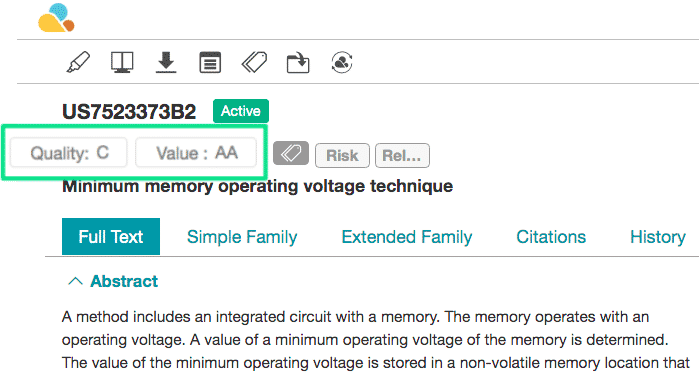Select the highlighter pen tool icon
This screenshot has width=699, height=378.
click(x=78, y=62)
